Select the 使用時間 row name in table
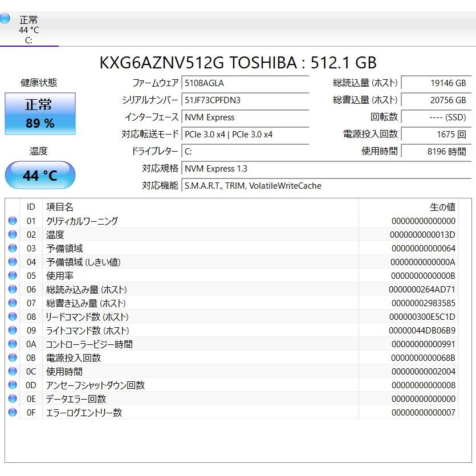 tap(64, 371)
